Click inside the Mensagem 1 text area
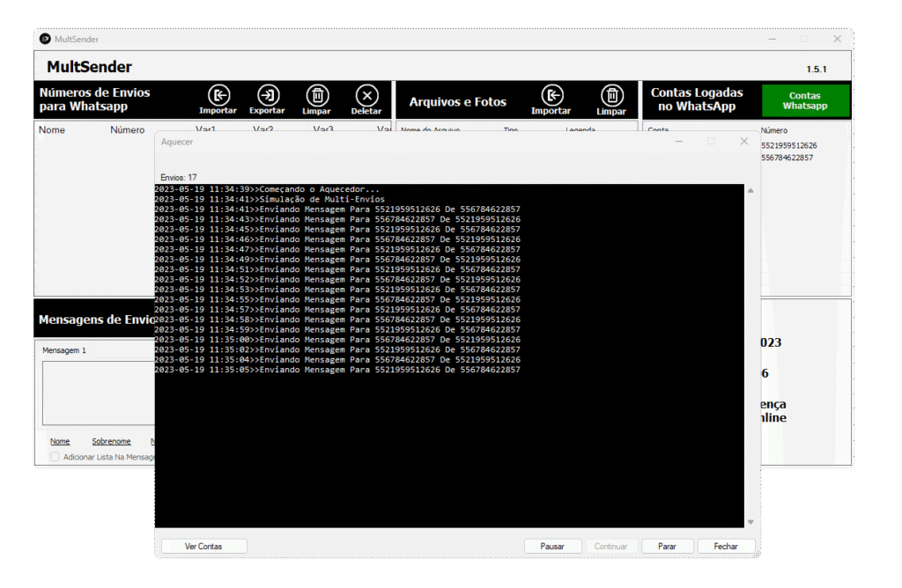Viewport: 902px width, 588px height. [99, 393]
